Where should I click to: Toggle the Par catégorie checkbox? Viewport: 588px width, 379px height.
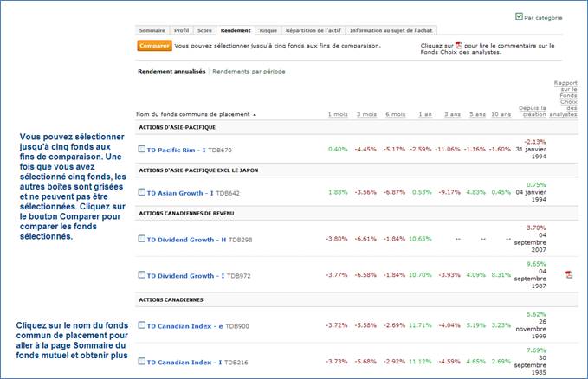[519, 16]
